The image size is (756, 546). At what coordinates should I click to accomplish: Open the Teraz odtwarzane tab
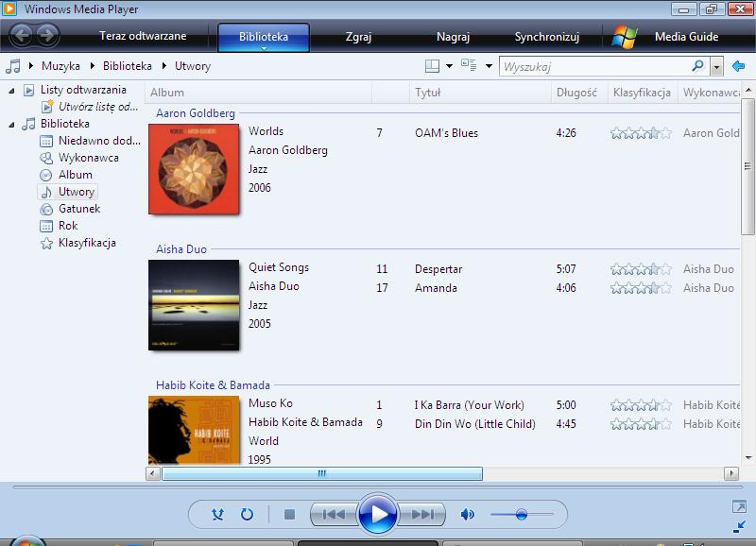[143, 36]
